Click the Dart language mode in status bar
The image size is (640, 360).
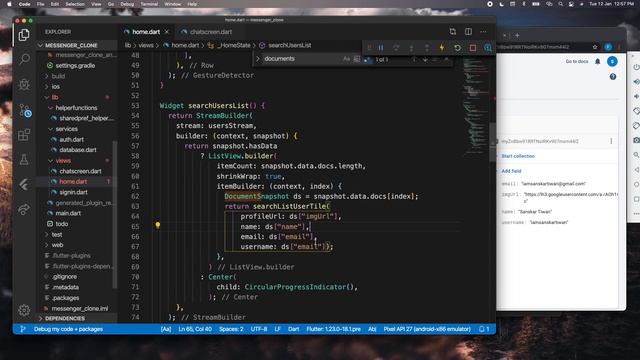[293, 329]
